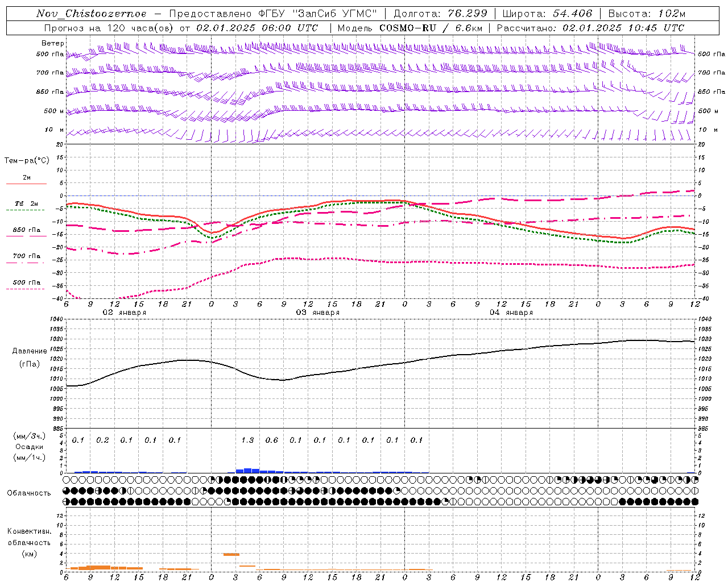The image size is (728, 582).
Task: Click the tallest blue precipitation bar
Action: tap(247, 470)
